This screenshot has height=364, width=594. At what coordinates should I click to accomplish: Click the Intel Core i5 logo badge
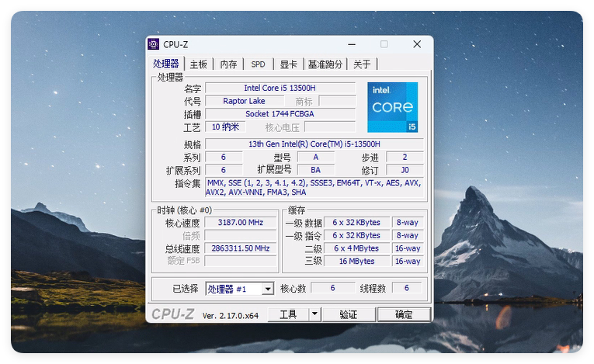[392, 107]
